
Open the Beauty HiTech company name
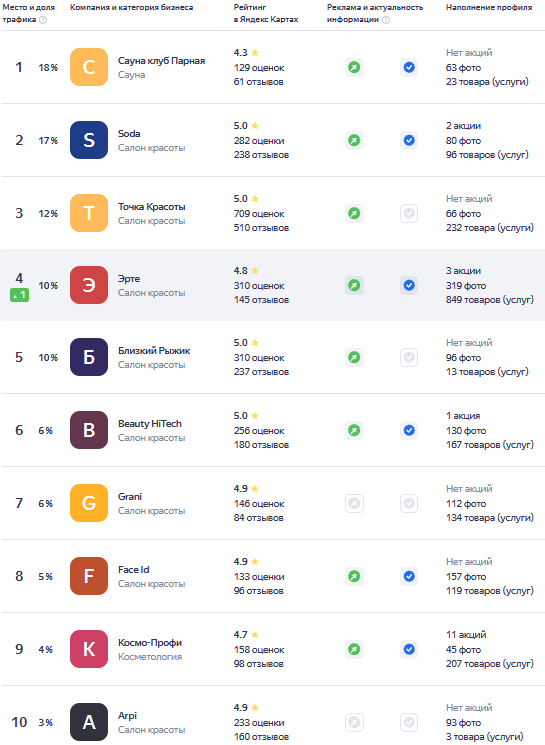150,423
